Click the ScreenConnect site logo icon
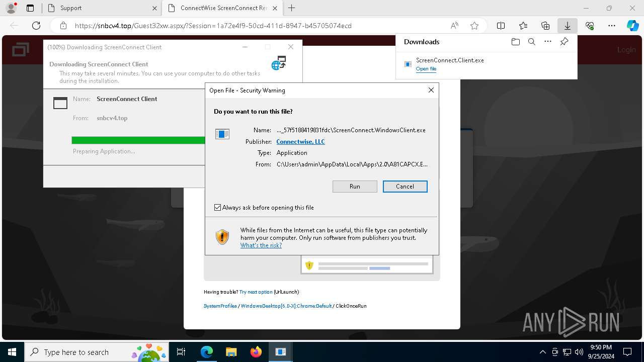 (x=20, y=49)
